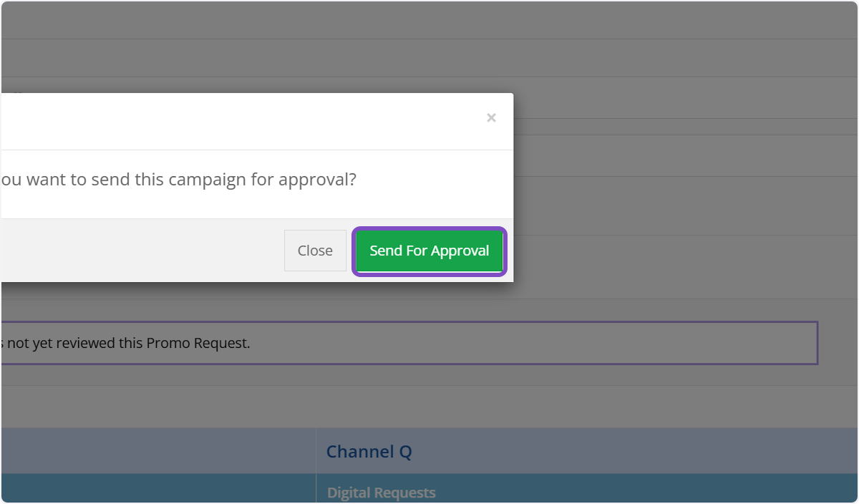Select the Digital Requests subheader

(x=382, y=493)
